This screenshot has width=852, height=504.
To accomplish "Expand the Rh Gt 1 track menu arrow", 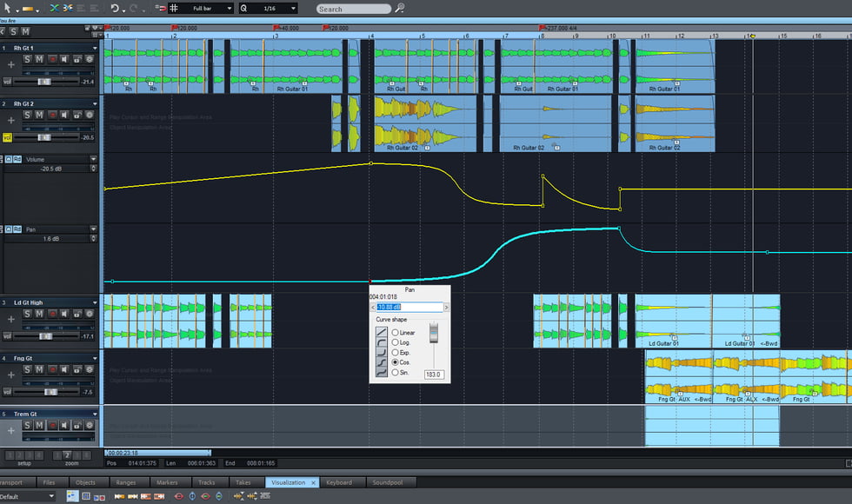I will (95, 48).
